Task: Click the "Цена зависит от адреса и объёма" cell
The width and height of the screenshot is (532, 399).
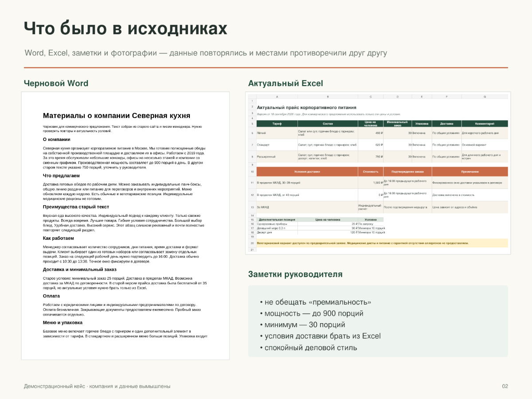Action: coord(470,207)
